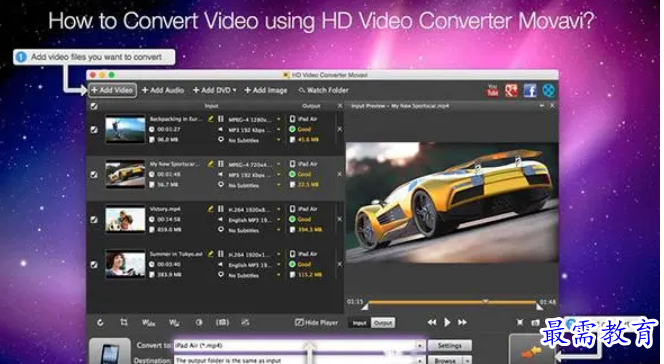Click the rename pencil for My New Sportscar
Image resolution: width=664 pixels, height=364 pixels.
click(210, 164)
